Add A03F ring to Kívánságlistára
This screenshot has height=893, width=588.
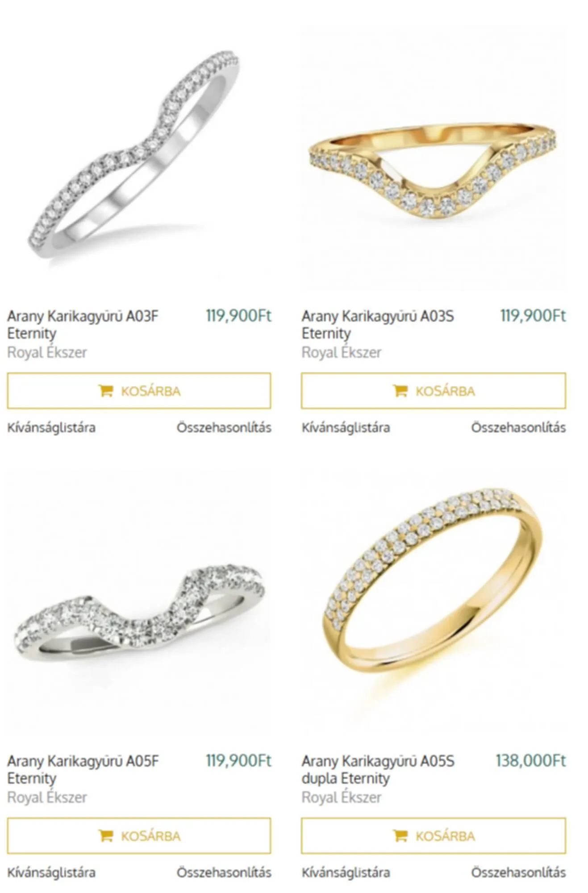click(51, 428)
